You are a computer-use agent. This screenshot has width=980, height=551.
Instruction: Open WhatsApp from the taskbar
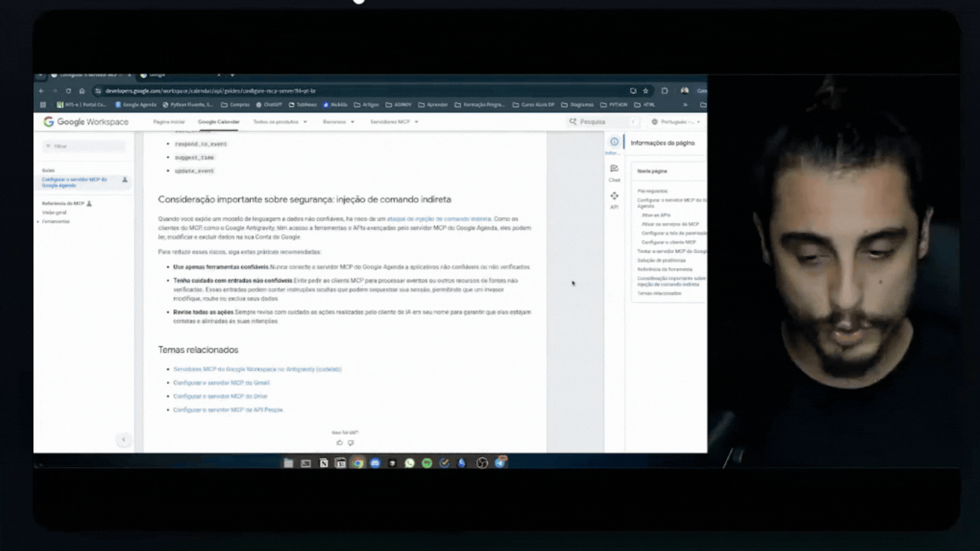coord(409,463)
